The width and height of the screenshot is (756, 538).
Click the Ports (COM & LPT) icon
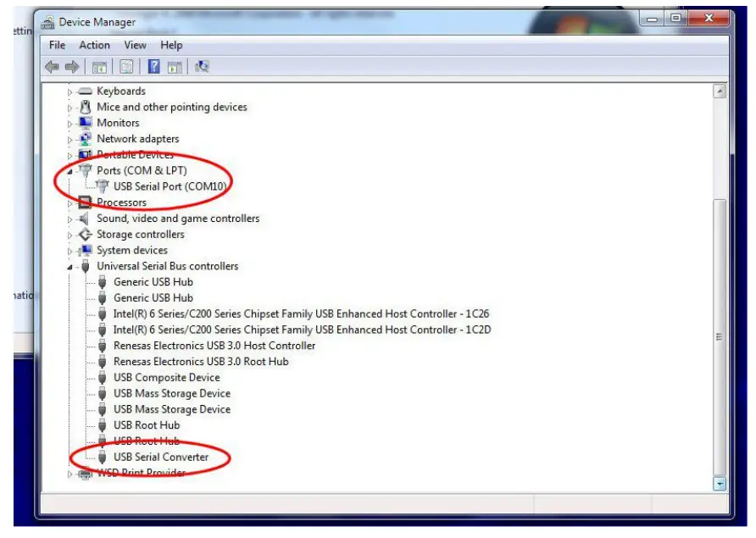tap(86, 170)
